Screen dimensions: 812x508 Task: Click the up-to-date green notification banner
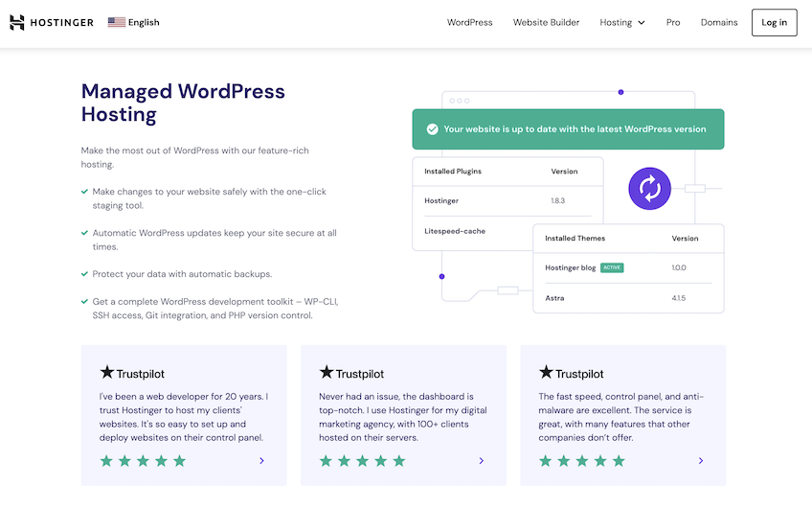(x=568, y=129)
